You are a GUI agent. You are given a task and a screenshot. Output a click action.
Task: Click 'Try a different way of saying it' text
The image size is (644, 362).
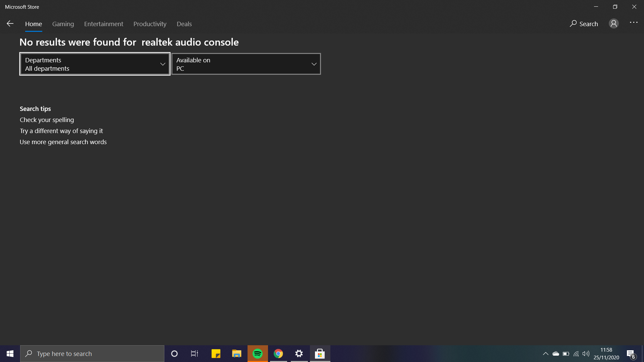tap(61, 131)
